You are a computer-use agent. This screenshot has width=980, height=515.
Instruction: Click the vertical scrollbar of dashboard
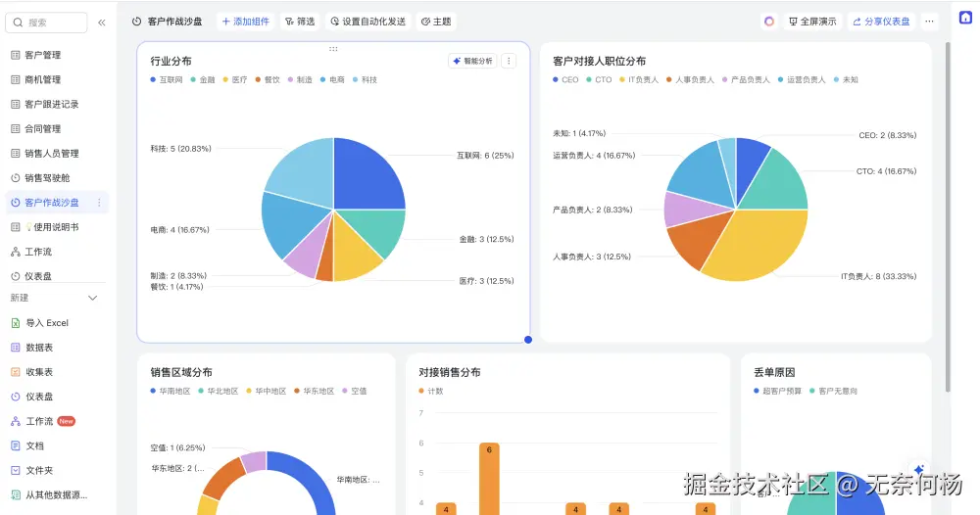coord(948,217)
